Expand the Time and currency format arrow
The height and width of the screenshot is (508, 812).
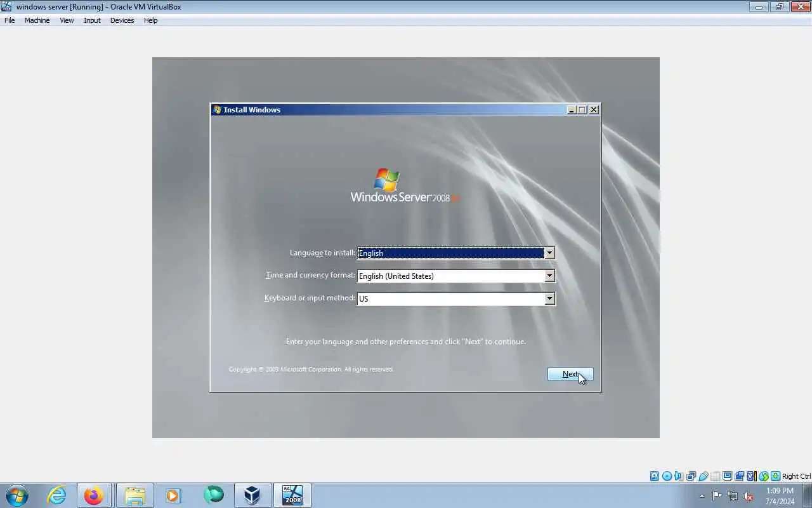549,276
